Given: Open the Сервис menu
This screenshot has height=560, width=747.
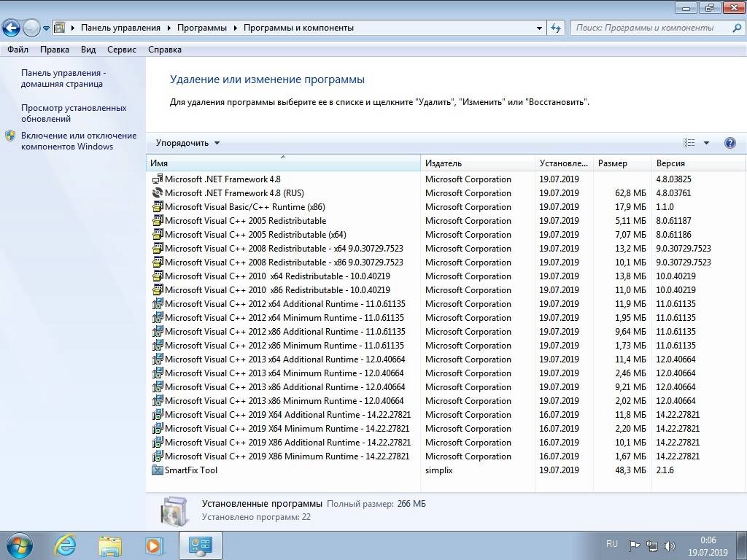Looking at the screenshot, I should pos(122,50).
